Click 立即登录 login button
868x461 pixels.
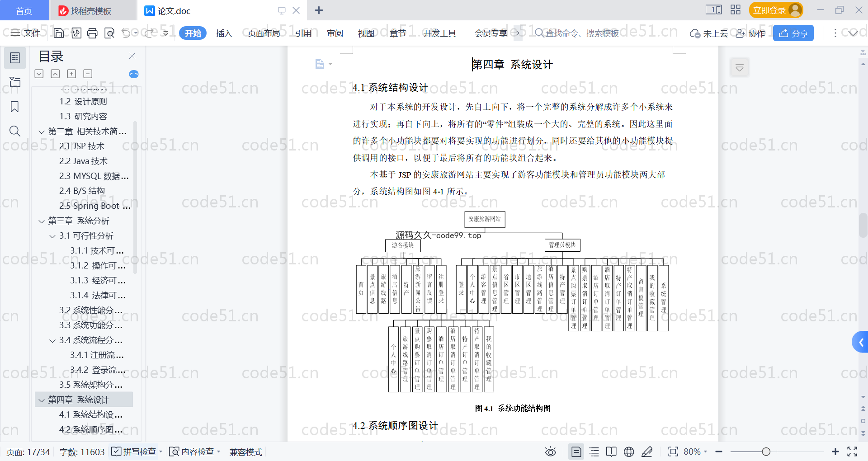click(x=776, y=10)
